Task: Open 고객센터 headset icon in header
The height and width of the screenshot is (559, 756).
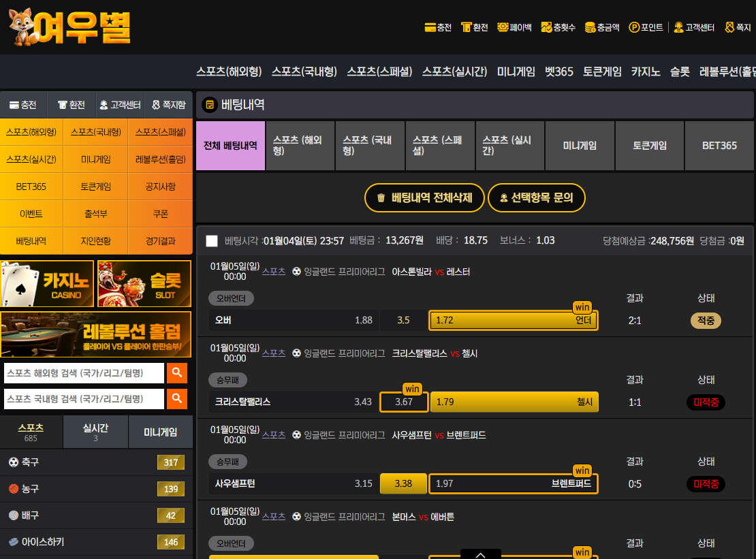Action: click(678, 28)
